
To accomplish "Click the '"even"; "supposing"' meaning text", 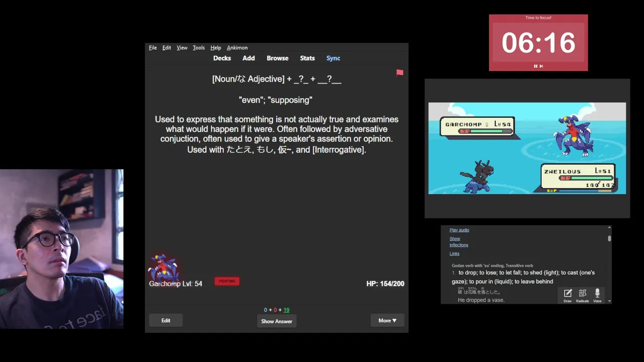I will tap(276, 100).
